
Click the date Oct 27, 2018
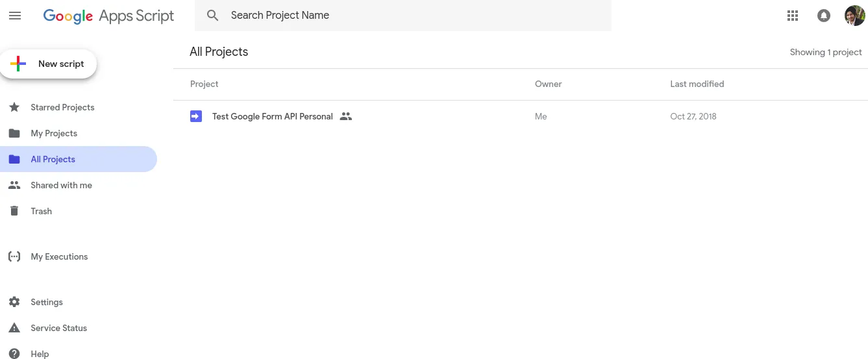tap(693, 116)
